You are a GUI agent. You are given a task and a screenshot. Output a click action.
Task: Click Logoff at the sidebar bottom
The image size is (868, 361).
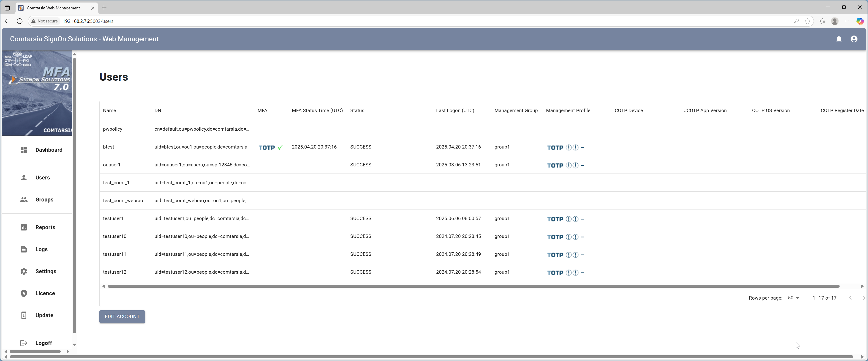point(44,343)
